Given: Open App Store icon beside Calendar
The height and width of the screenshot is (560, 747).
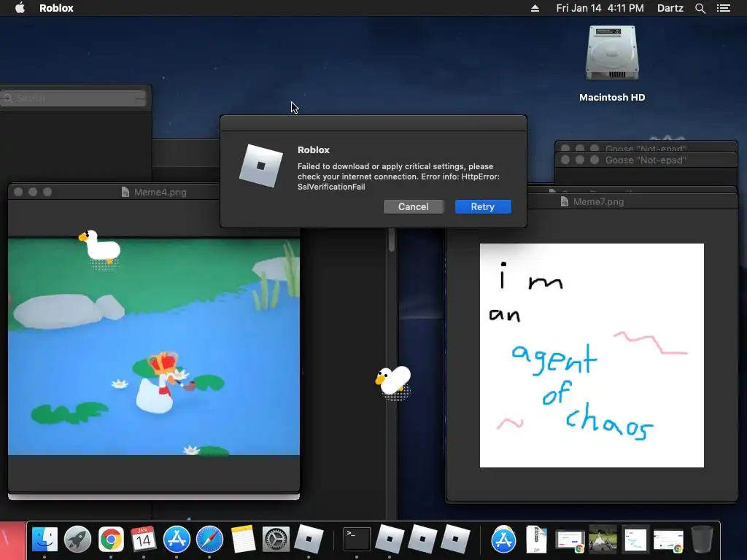Looking at the screenshot, I should point(177,540).
